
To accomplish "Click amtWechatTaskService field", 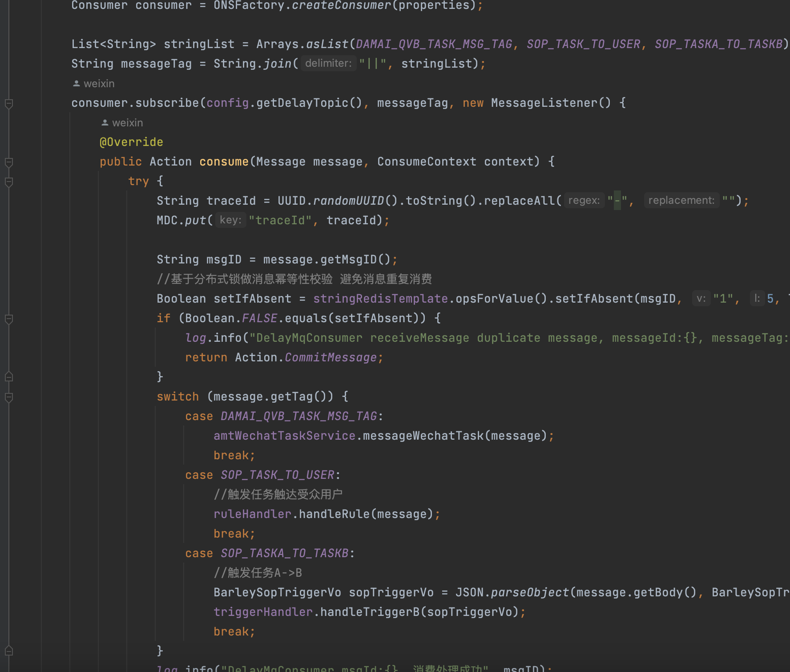I will click(x=285, y=436).
